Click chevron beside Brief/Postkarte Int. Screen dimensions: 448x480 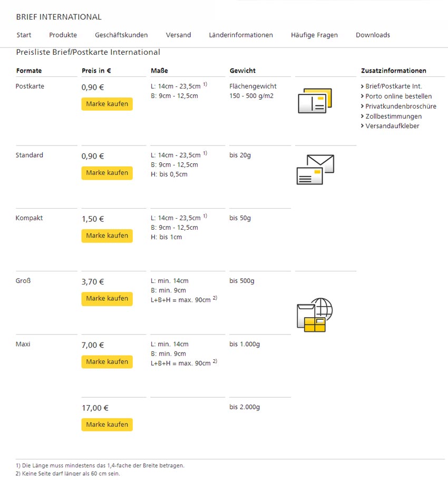click(x=362, y=86)
